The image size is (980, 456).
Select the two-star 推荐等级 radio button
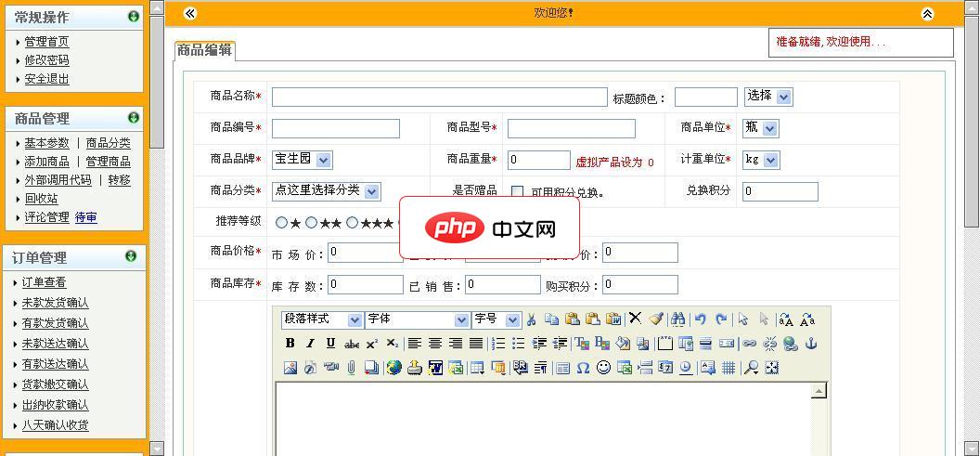(312, 223)
